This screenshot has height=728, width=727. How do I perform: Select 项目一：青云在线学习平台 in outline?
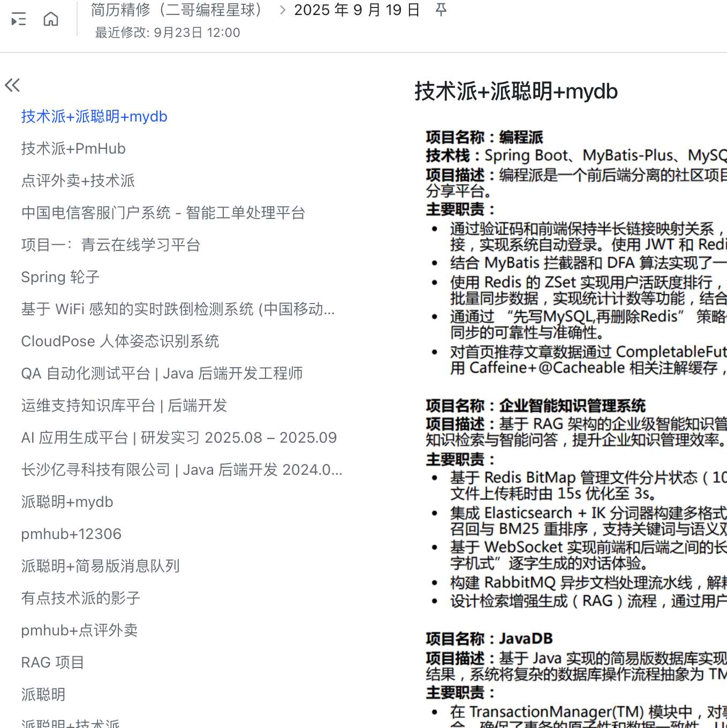111,245
